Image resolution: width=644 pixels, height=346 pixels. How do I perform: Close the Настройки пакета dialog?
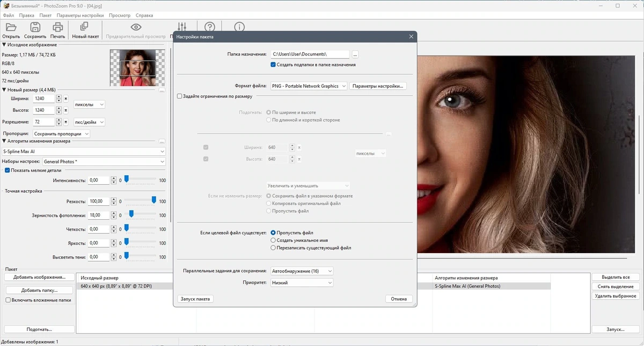411,37
